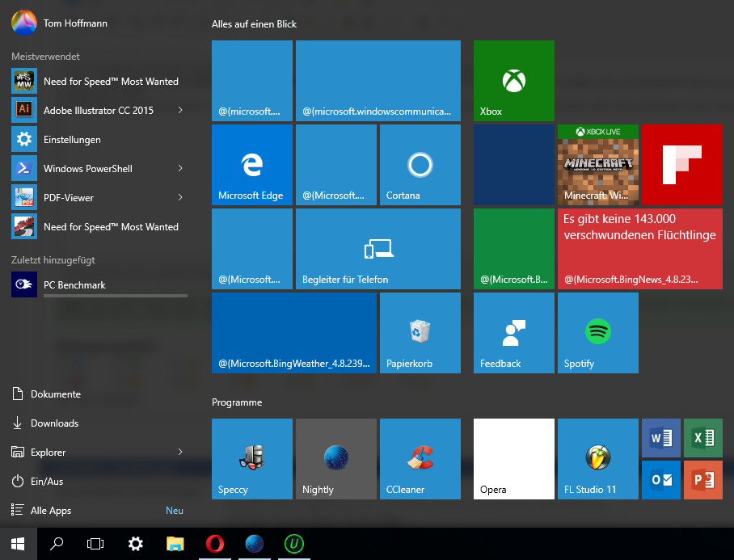Open the @{microsoft.windowscommunica... wide tile
The image size is (734, 560).
pos(378,81)
